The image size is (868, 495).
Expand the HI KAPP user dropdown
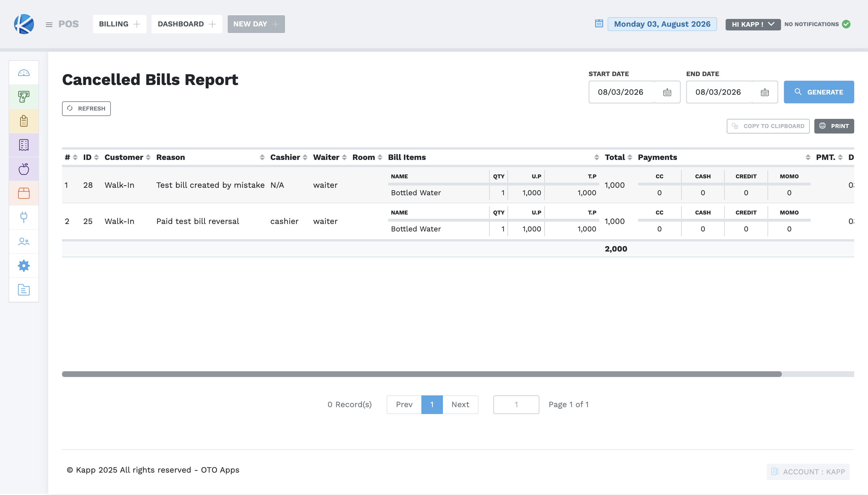(753, 24)
